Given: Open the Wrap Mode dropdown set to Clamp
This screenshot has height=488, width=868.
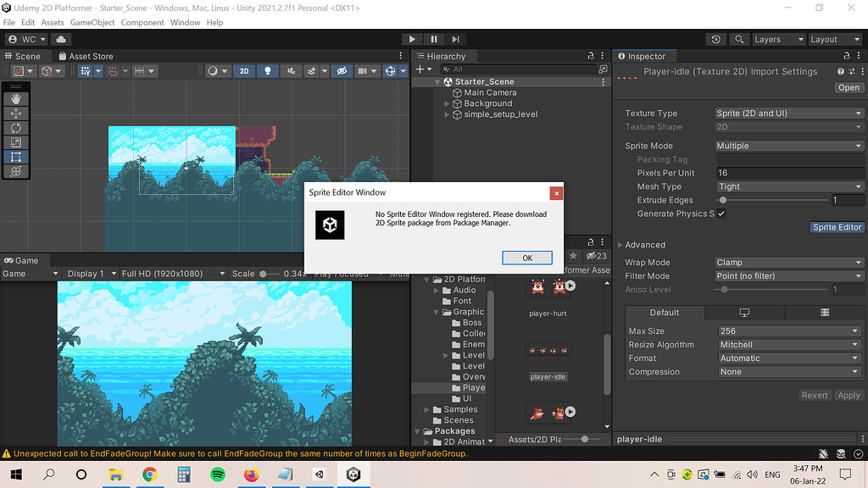Looking at the screenshot, I should pyautogui.click(x=787, y=263).
